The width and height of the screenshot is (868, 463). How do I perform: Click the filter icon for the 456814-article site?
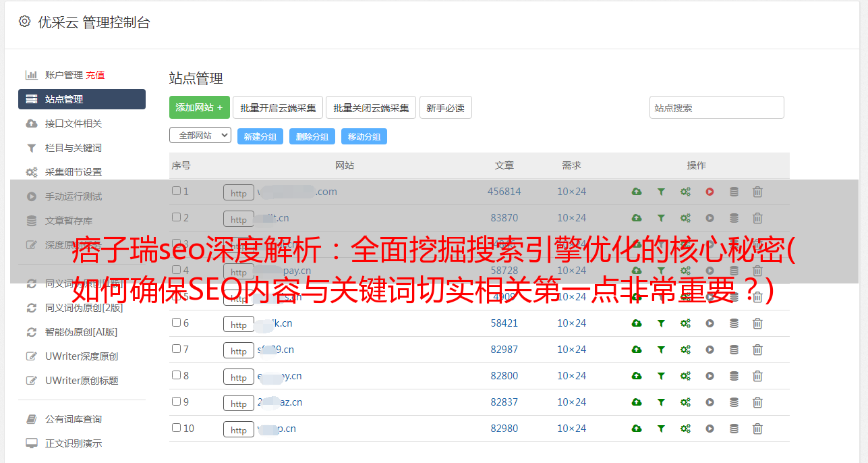tap(661, 192)
